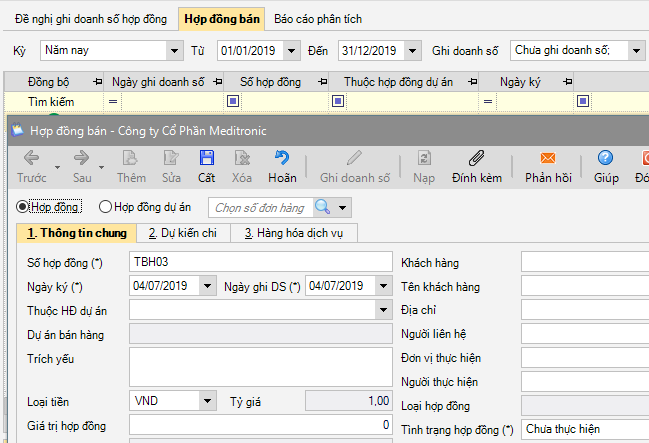Image resolution: width=649 pixels, height=443 pixels.
Task: Click the Cất save icon
Action: tap(206, 158)
